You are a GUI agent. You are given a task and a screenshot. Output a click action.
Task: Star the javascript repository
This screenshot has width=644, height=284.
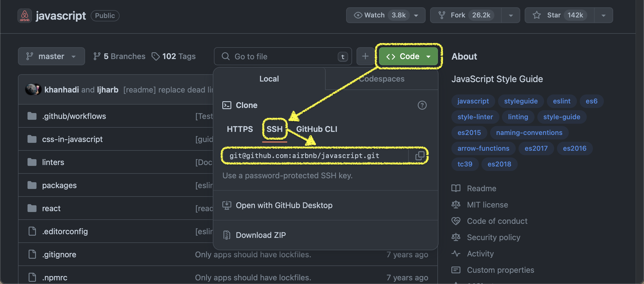point(559,15)
